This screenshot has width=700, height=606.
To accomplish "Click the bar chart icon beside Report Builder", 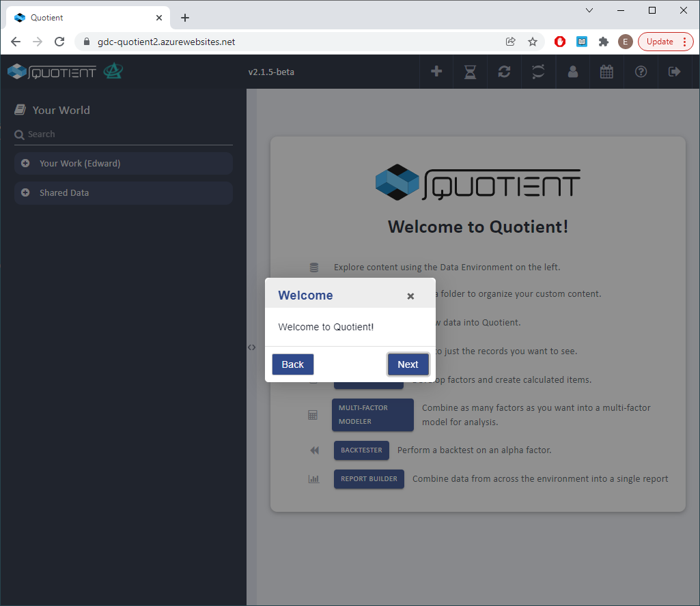I will [x=314, y=479].
